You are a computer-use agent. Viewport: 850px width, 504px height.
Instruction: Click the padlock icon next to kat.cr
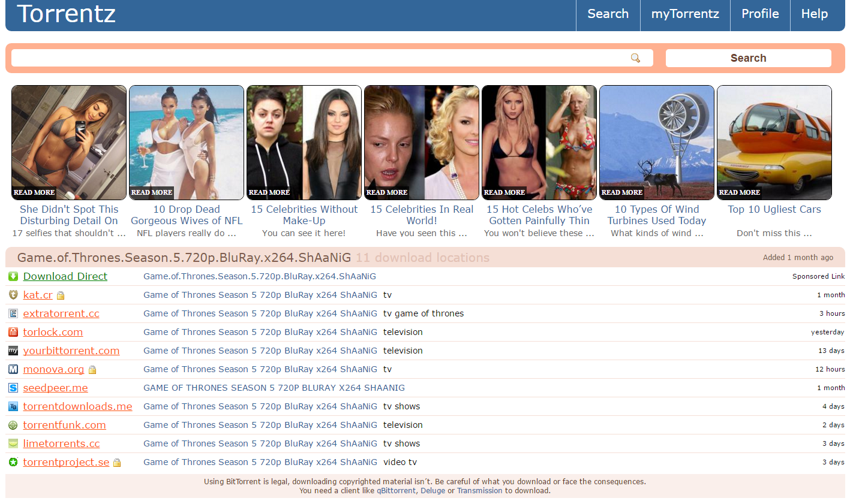tap(61, 295)
